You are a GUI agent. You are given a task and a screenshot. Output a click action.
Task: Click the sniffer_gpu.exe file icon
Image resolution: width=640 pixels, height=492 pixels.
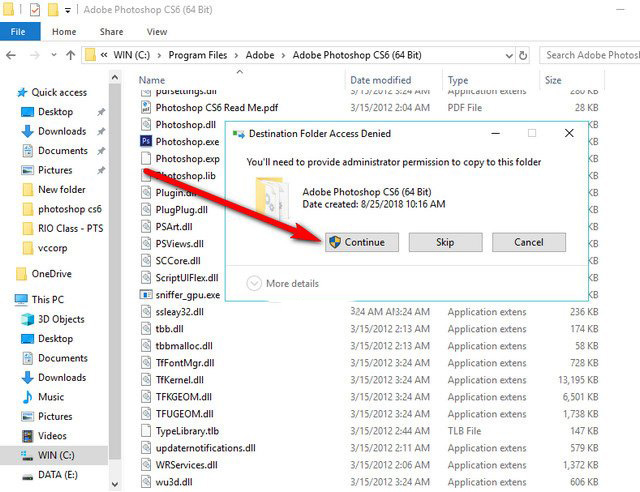[146, 294]
